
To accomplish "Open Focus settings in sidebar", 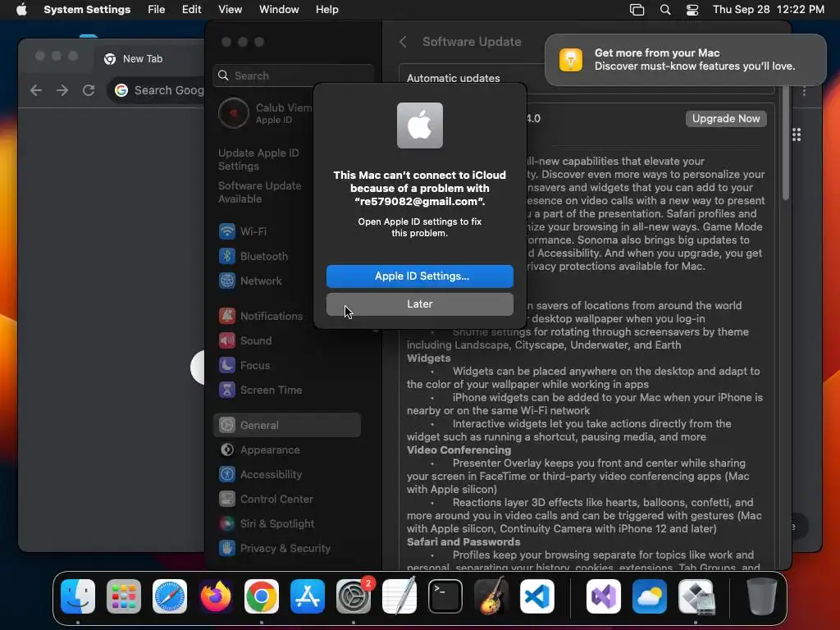I will pyautogui.click(x=287, y=365).
